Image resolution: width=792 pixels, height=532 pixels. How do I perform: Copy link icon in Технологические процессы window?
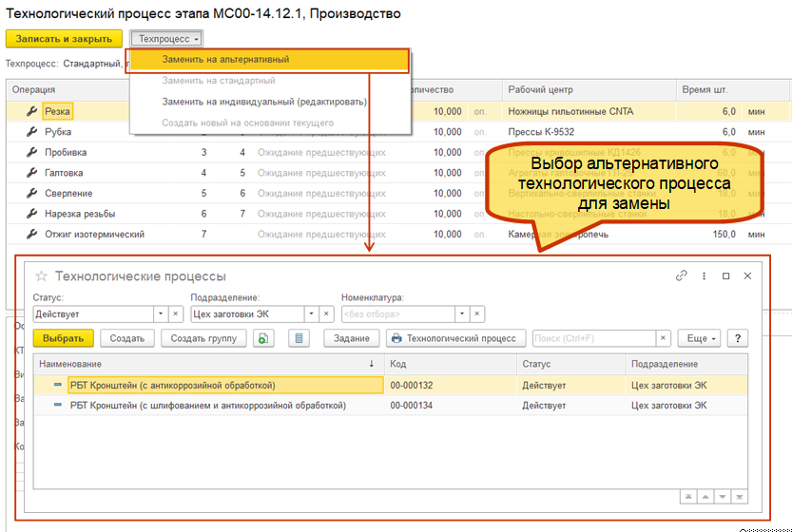(682, 275)
